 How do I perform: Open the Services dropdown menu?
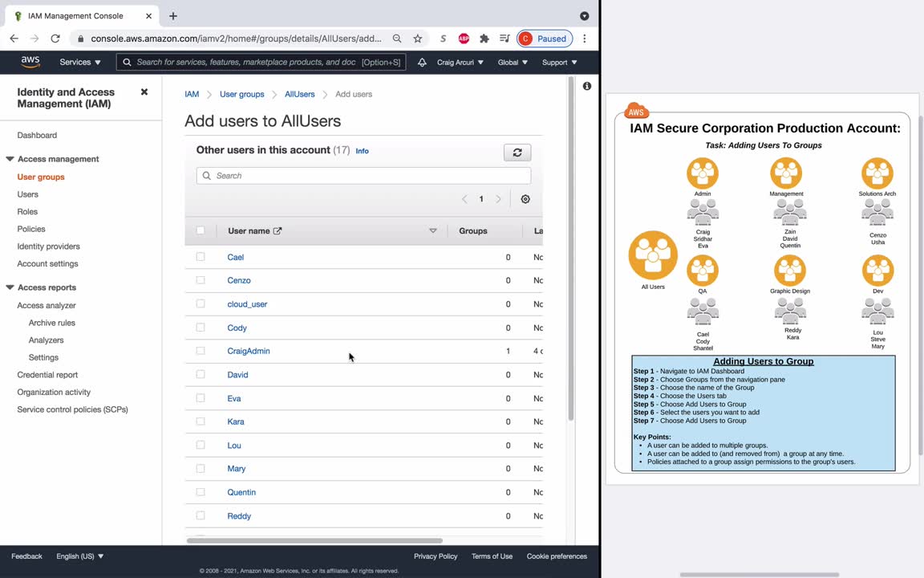80,62
